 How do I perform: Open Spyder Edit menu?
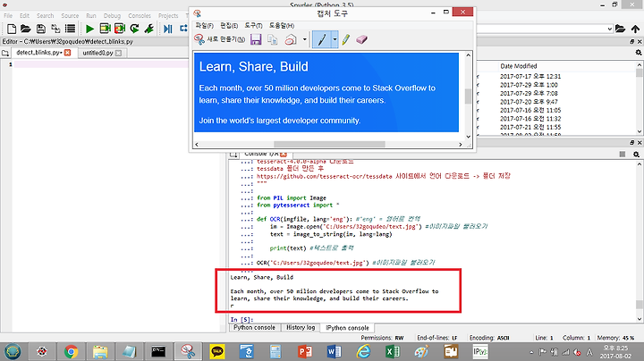point(25,15)
